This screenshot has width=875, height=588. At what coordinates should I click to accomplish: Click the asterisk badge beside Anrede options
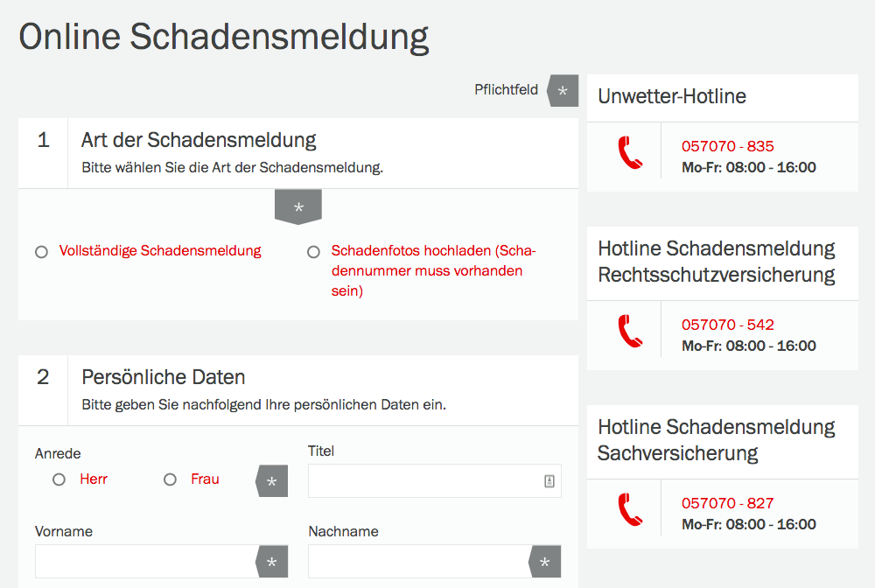[x=272, y=481]
